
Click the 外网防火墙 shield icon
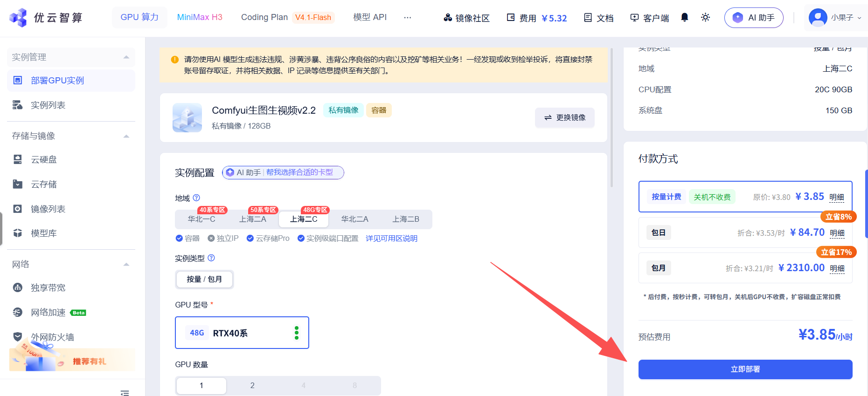tap(18, 336)
